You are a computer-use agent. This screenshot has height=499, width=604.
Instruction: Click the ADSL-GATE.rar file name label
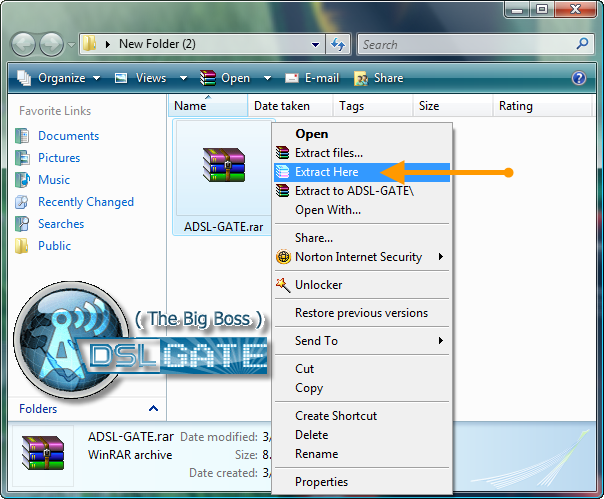pyautogui.click(x=223, y=227)
